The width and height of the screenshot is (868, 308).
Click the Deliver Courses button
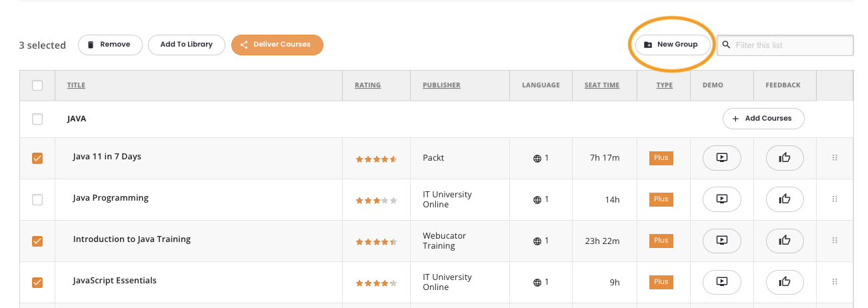click(x=277, y=45)
